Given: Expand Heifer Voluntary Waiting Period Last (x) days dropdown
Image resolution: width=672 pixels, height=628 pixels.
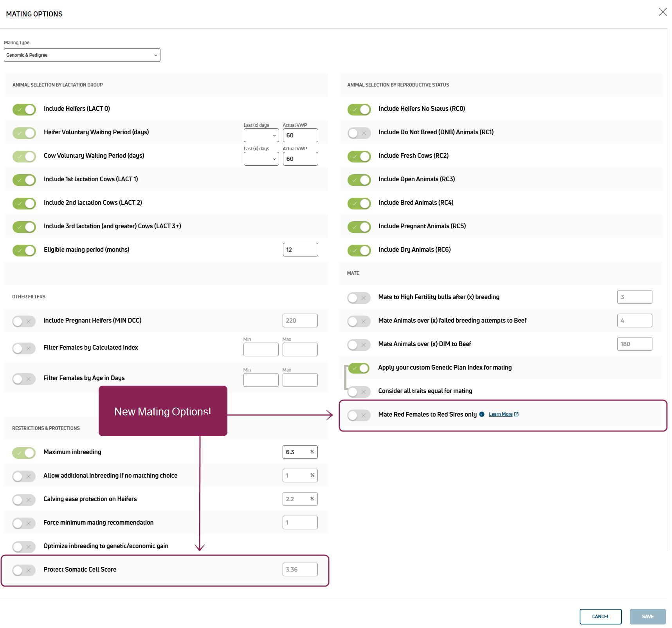Looking at the screenshot, I should [x=261, y=135].
